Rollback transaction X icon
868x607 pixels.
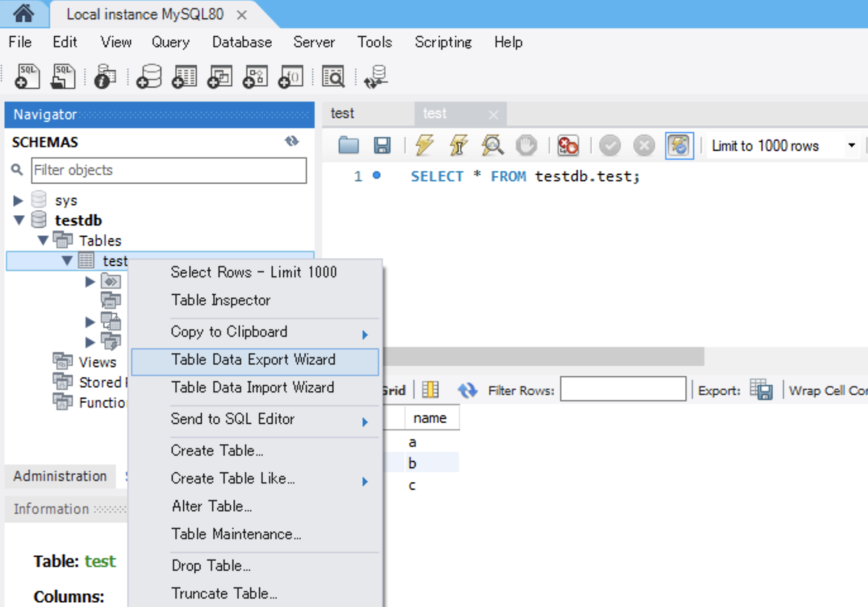644,145
